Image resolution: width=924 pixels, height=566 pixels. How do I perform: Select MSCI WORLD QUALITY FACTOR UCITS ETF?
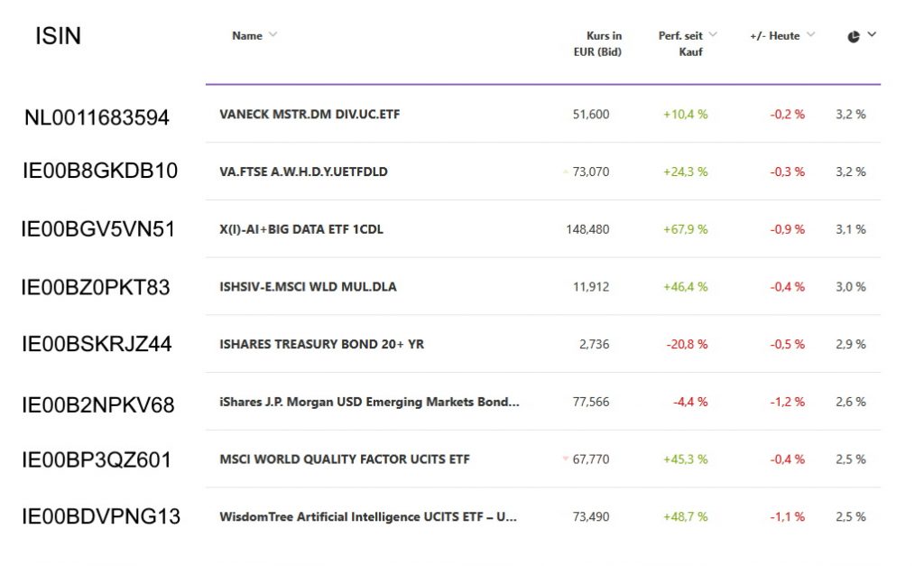(345, 459)
